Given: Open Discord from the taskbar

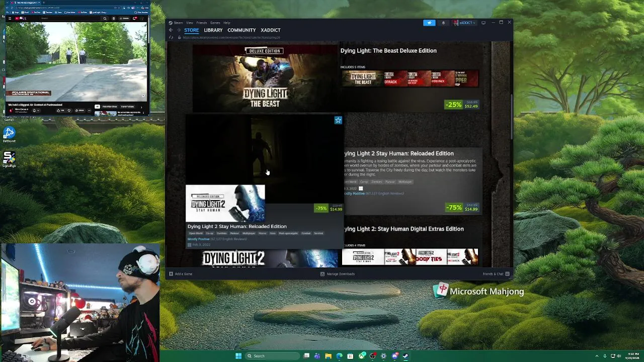Looking at the screenshot, I should click(395, 356).
